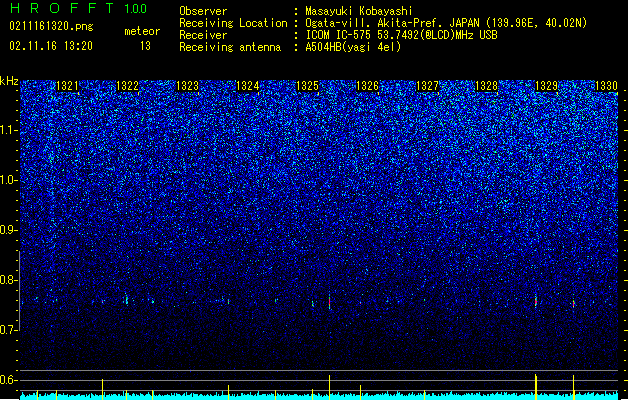
Task: Click the kHz axis unit label
Action: coord(9,81)
